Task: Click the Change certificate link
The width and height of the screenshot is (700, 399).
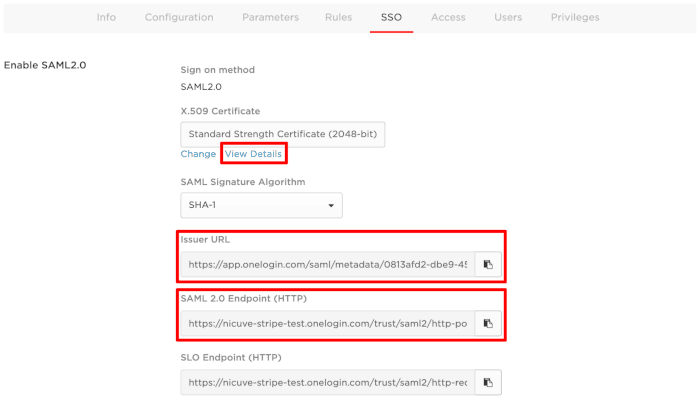Action: tap(198, 154)
